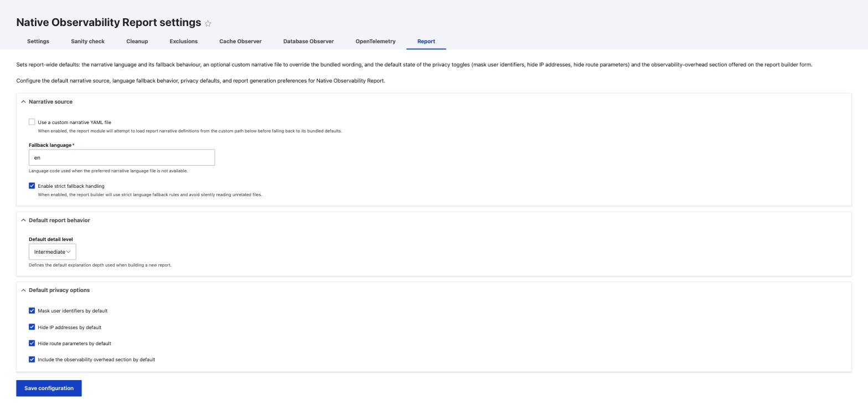Image resolution: width=868 pixels, height=420 pixels.
Task: Enable Use a custom narrative YAML file
Action: [x=32, y=122]
